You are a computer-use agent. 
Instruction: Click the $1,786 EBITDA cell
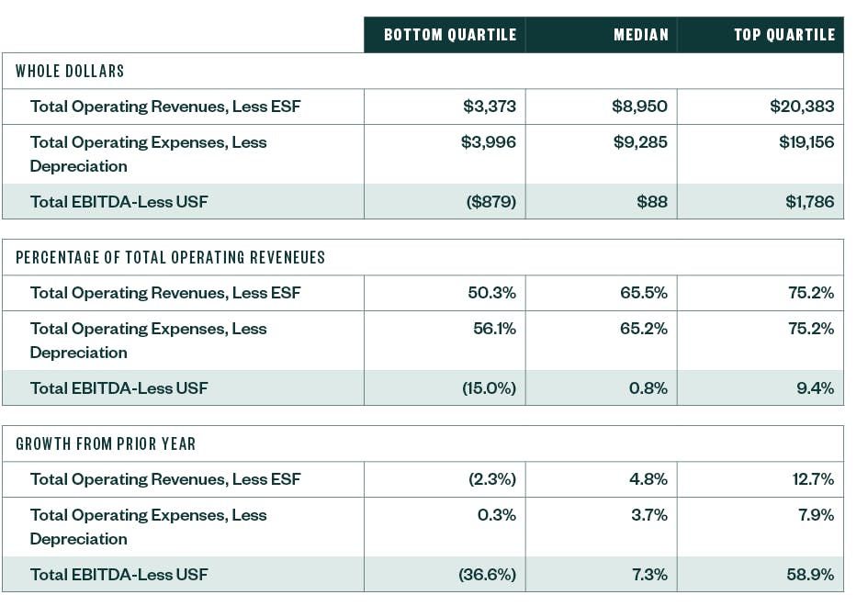809,201
